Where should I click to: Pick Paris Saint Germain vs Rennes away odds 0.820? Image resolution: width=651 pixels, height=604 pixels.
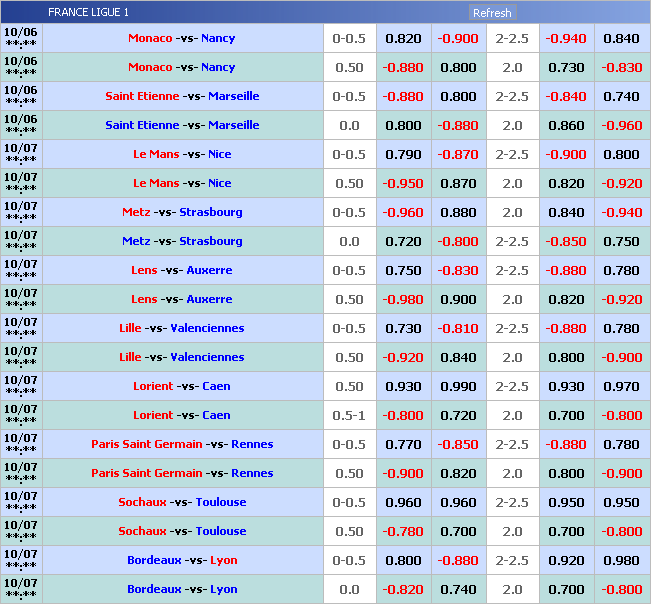click(458, 473)
